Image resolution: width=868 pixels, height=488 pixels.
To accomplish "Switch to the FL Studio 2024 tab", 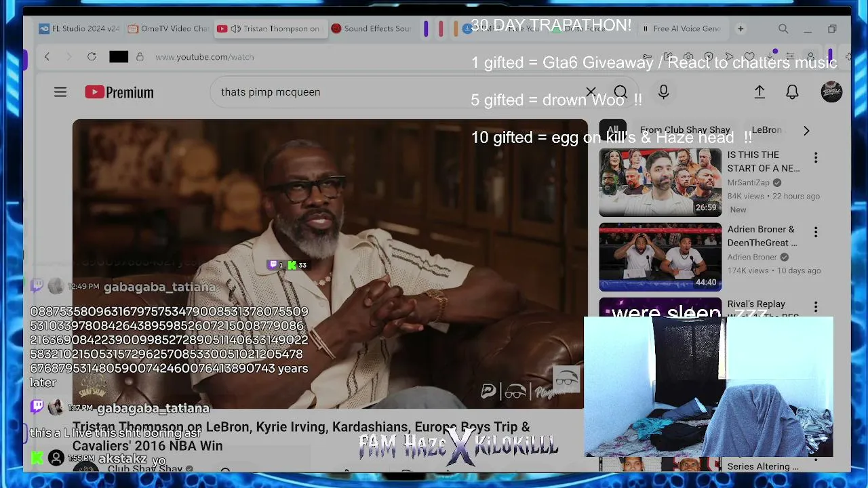I will (x=79, y=28).
